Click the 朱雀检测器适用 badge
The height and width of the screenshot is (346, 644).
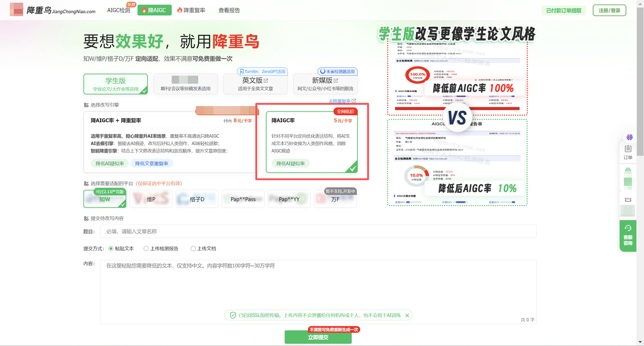(337, 72)
